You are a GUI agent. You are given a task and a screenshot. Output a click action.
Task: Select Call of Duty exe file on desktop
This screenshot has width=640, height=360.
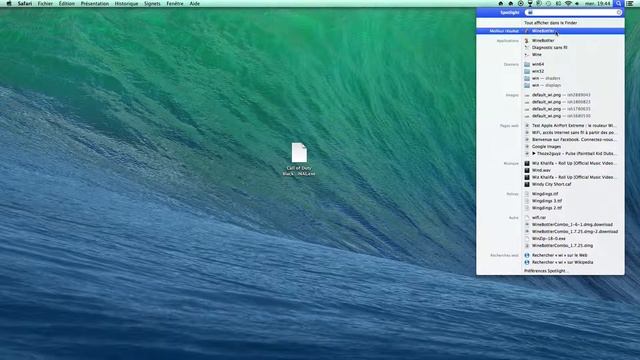point(299,159)
